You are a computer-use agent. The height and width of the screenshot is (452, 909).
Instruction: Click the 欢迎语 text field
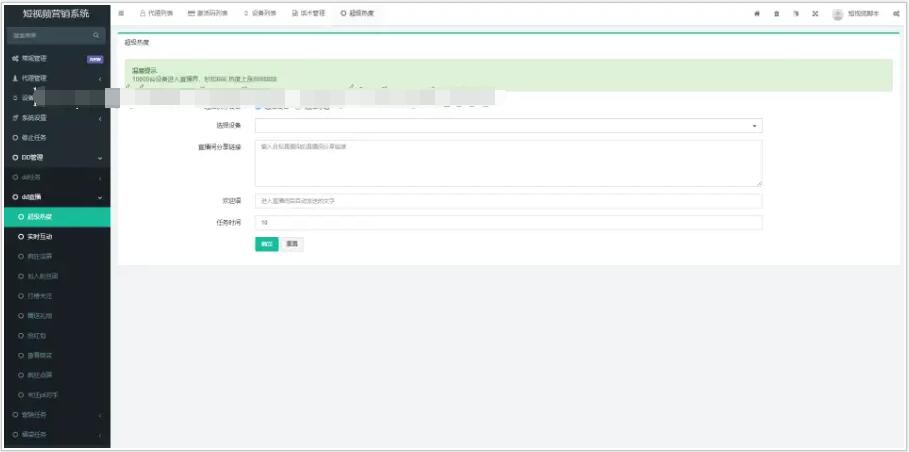click(x=508, y=201)
